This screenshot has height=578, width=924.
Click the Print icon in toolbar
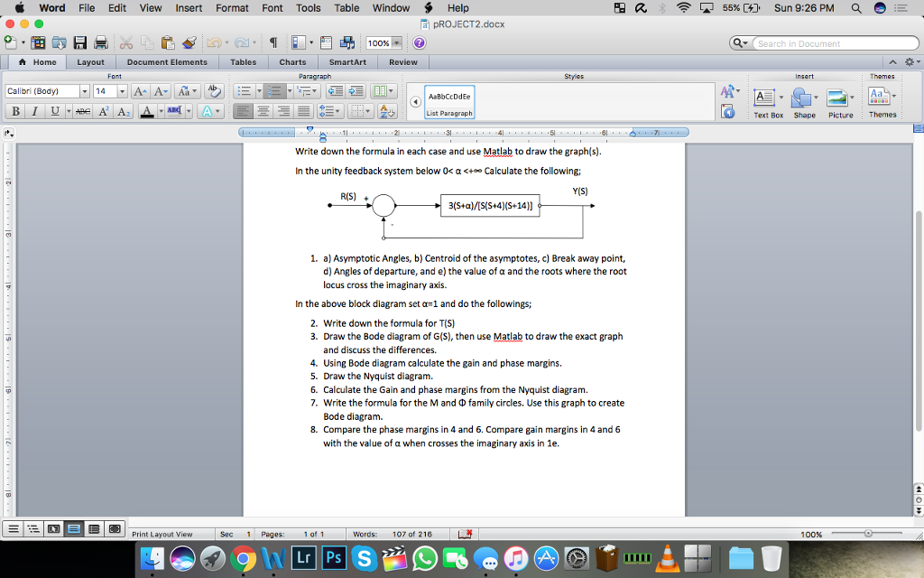pos(101,43)
